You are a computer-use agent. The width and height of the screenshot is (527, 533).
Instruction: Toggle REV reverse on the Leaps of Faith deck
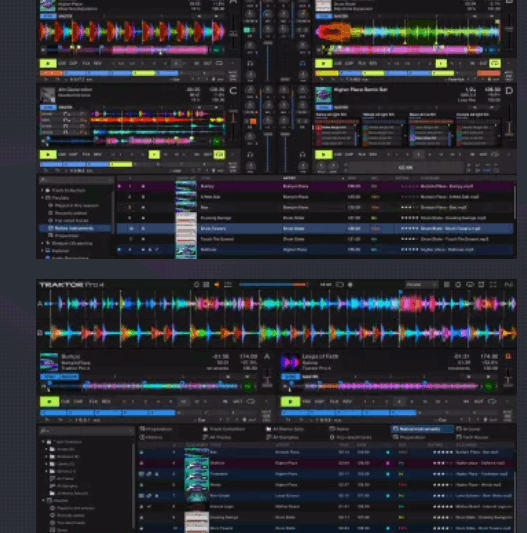(347, 401)
